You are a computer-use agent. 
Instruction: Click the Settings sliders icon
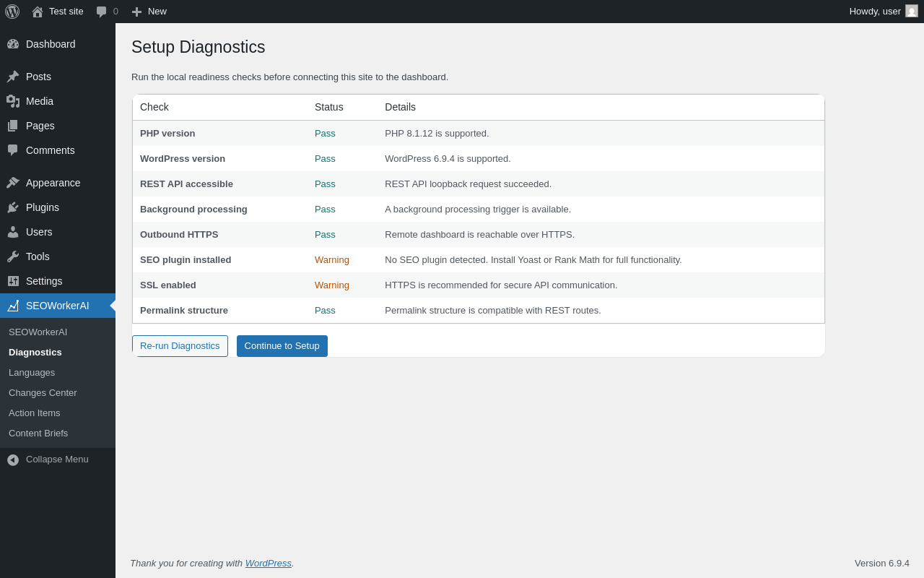(13, 281)
